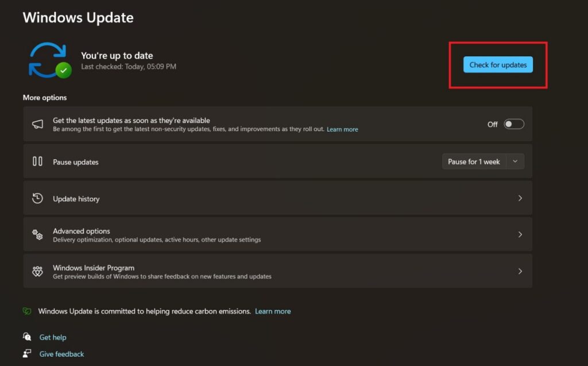Open the Get help link
Viewport: 588px width, 366px height.
tap(53, 337)
